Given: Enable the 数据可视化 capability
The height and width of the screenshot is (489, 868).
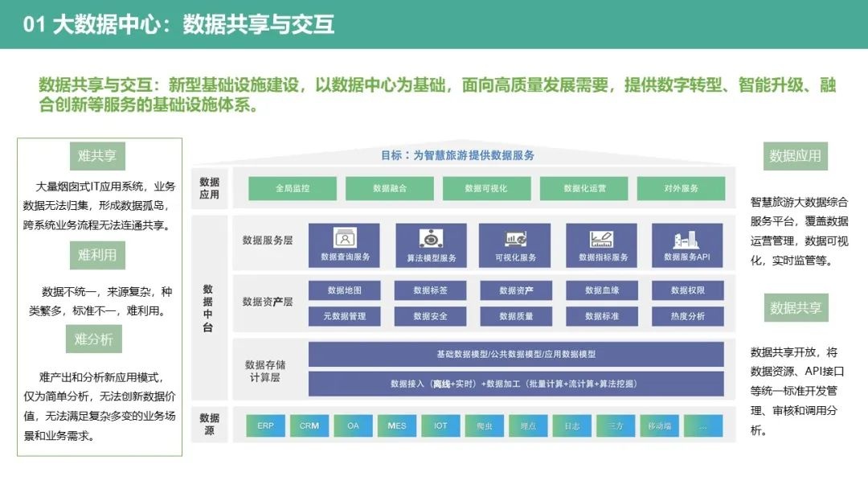Looking at the screenshot, I should (x=485, y=188).
